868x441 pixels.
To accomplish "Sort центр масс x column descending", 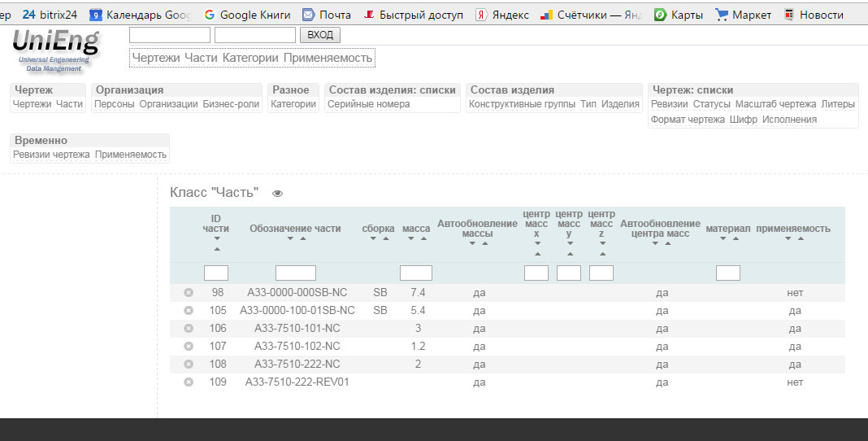I will click(537, 244).
